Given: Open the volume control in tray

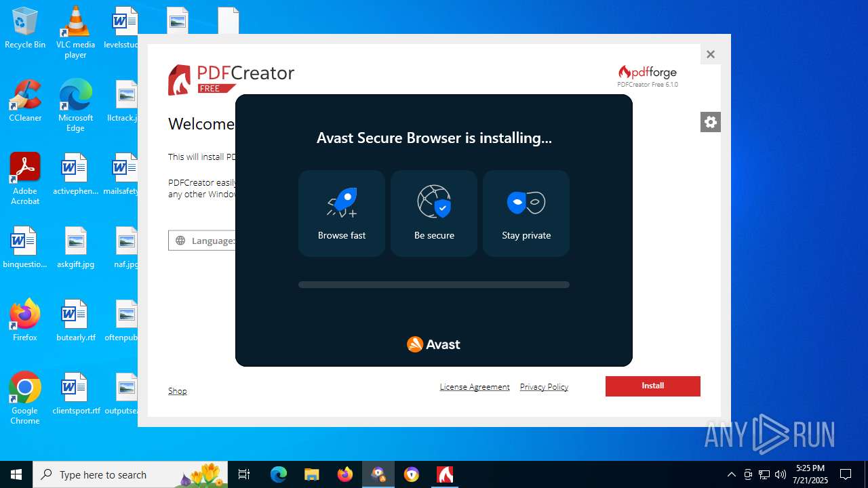Looking at the screenshot, I should pyautogui.click(x=781, y=474).
